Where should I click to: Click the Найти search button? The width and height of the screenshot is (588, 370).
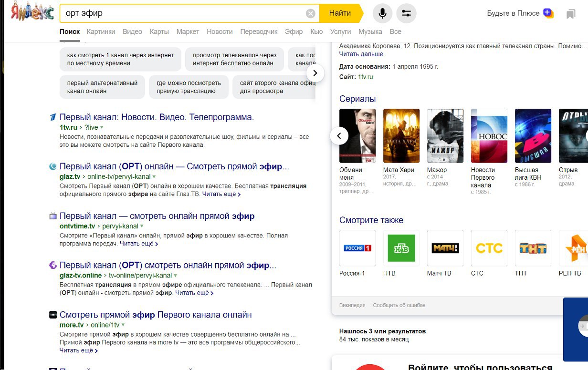point(340,13)
